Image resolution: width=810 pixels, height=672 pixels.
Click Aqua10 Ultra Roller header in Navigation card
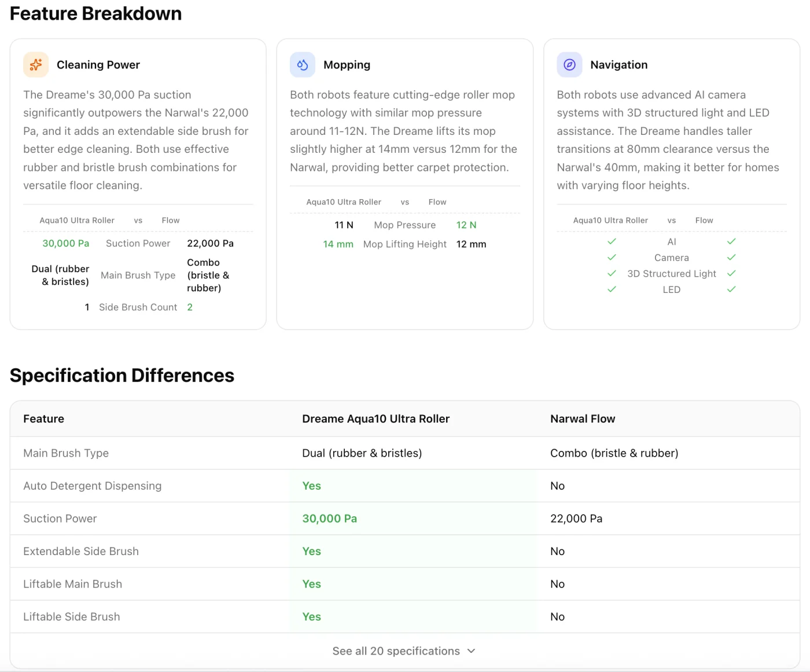pyautogui.click(x=610, y=221)
